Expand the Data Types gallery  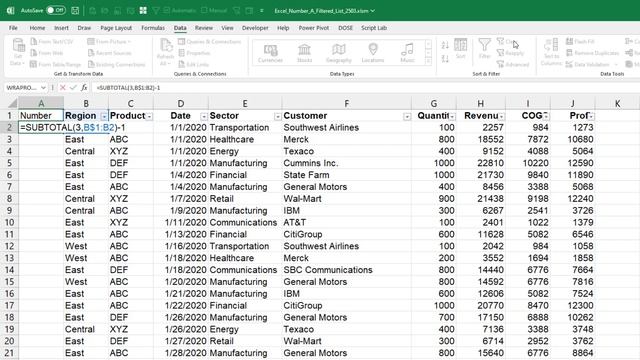tap(428, 61)
